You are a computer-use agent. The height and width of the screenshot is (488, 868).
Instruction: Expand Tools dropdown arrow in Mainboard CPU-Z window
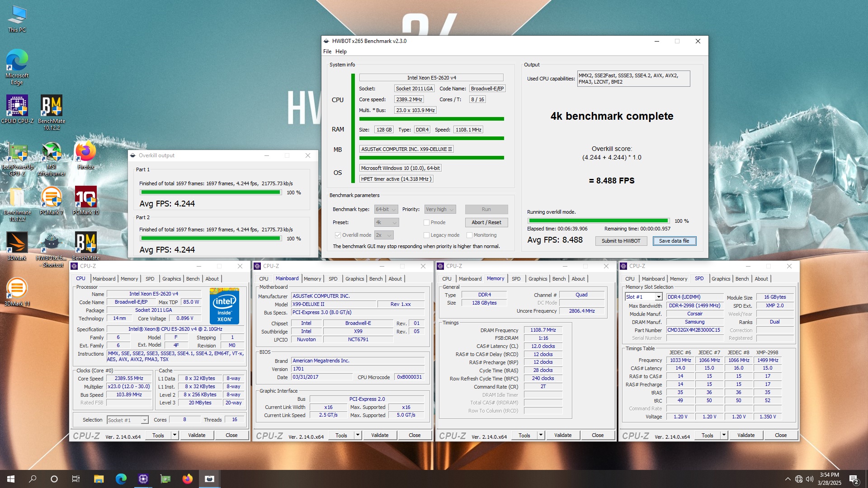(358, 435)
